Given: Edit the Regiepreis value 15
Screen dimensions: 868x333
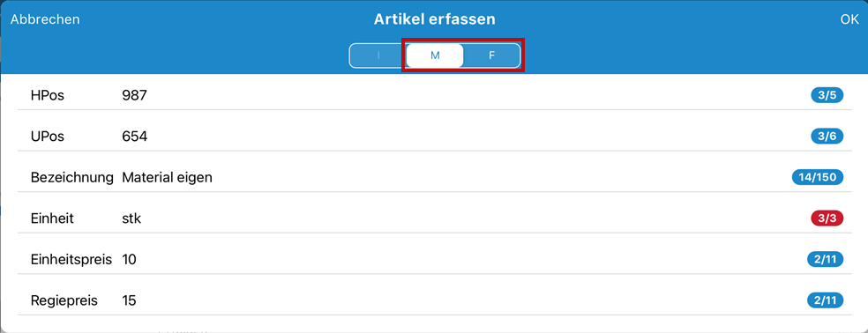Looking at the screenshot, I should (x=129, y=301).
